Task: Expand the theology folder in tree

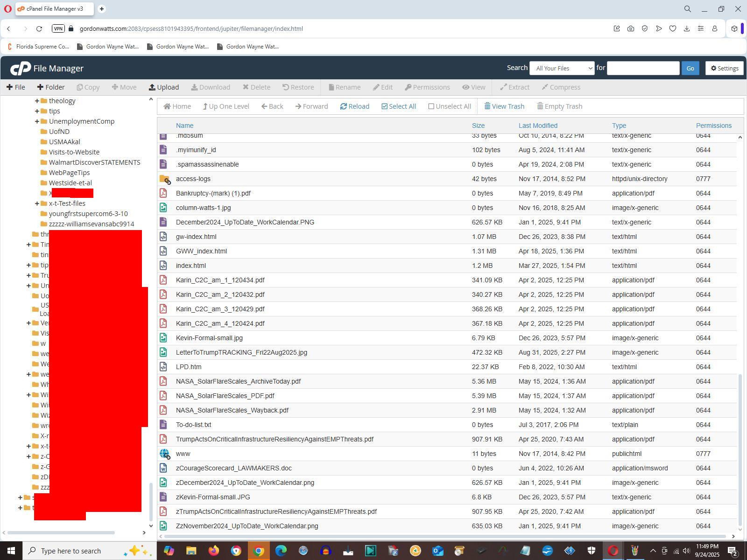Action: (x=37, y=101)
